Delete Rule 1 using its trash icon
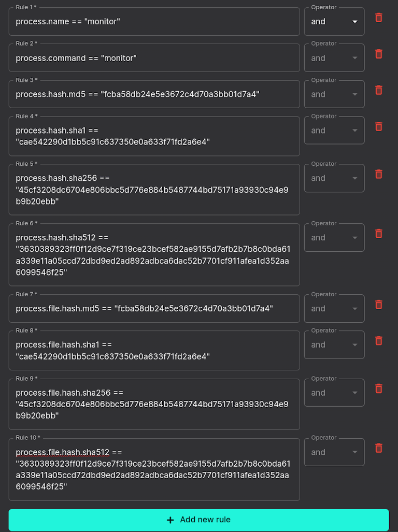This screenshot has width=398, height=532. [378, 18]
